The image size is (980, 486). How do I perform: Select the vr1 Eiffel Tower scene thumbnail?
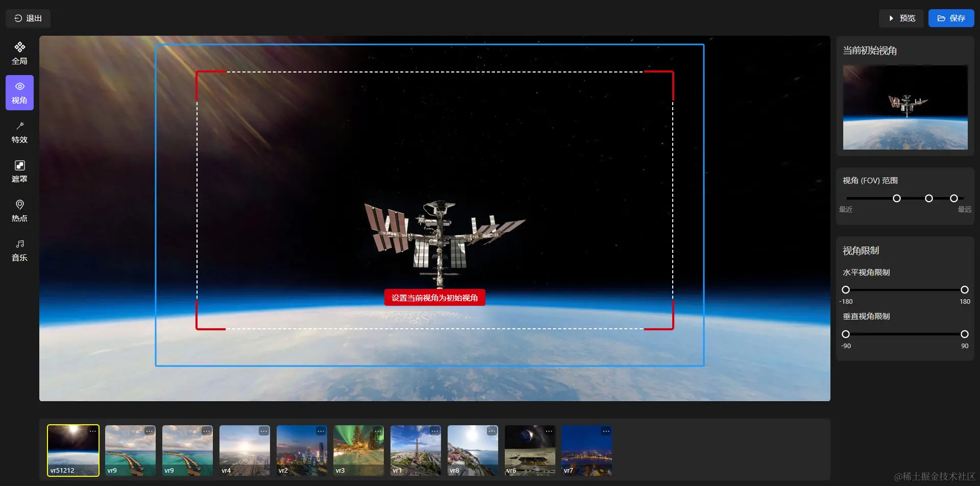[x=415, y=451]
